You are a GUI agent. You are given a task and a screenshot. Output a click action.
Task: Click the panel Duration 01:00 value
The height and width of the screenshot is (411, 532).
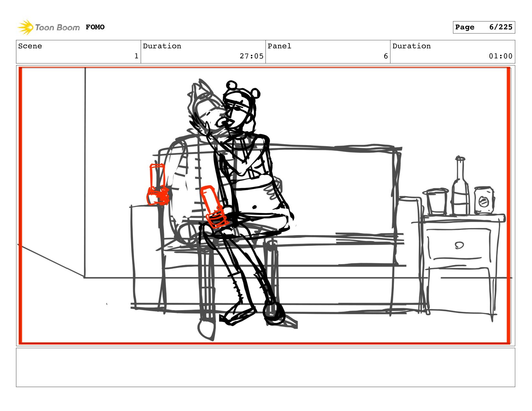pyautogui.click(x=500, y=56)
